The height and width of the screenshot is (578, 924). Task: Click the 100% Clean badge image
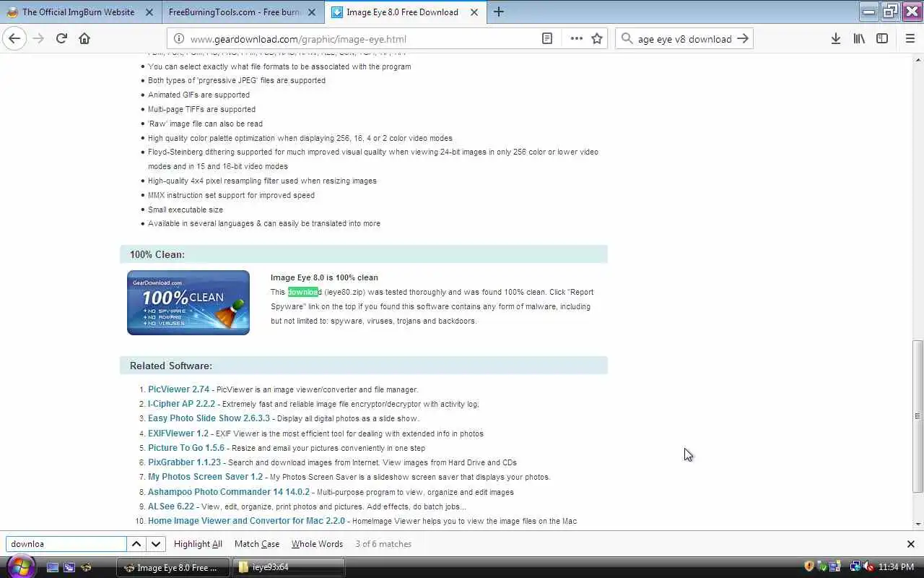tap(188, 303)
